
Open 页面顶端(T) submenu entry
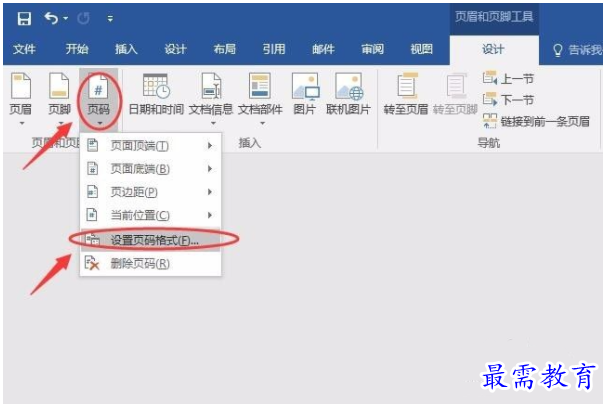(150, 146)
